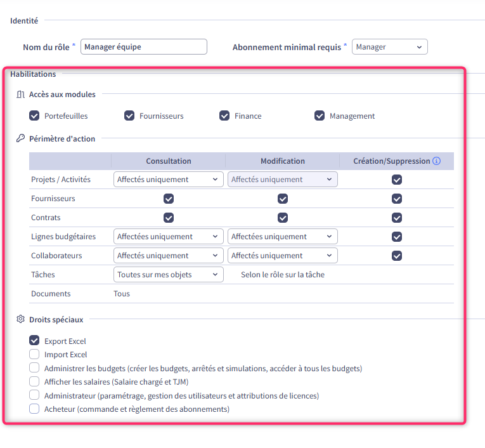Click the Tâches row label
Image resolution: width=485 pixels, height=448 pixels.
tap(43, 275)
